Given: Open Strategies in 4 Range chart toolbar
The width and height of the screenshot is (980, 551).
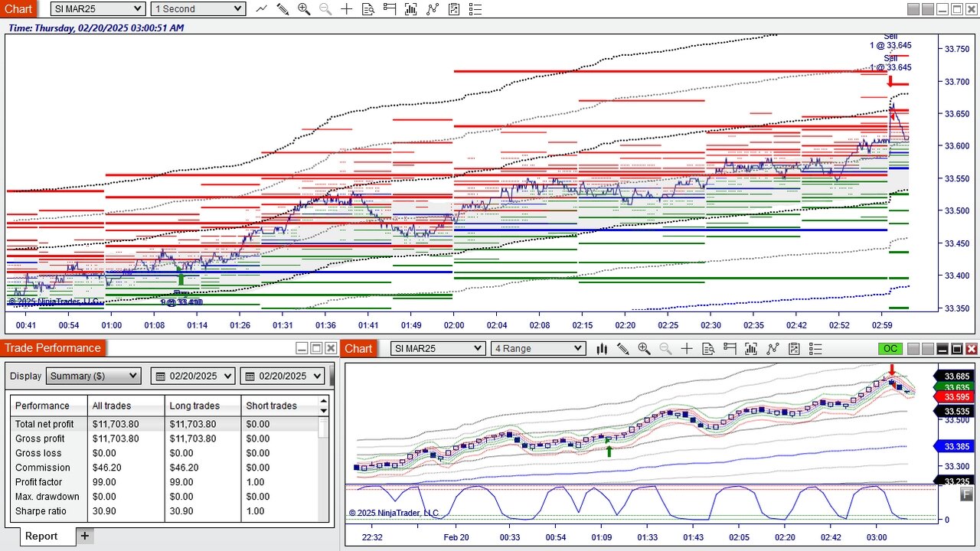Looking at the screenshot, I should point(794,349).
